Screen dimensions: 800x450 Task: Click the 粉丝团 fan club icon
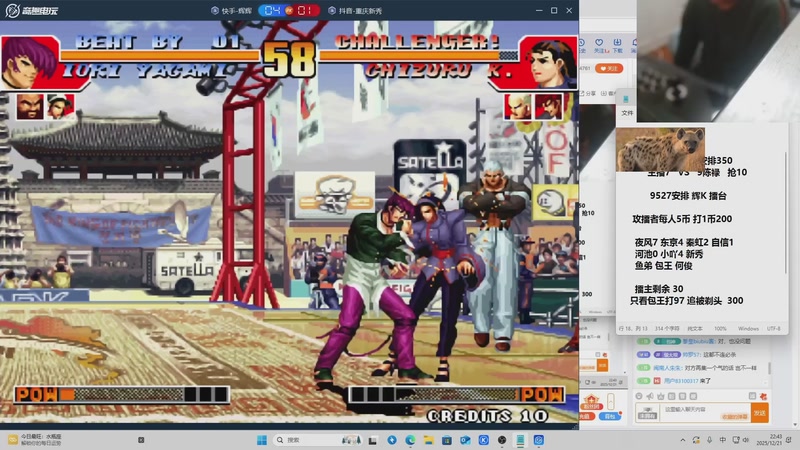click(591, 402)
